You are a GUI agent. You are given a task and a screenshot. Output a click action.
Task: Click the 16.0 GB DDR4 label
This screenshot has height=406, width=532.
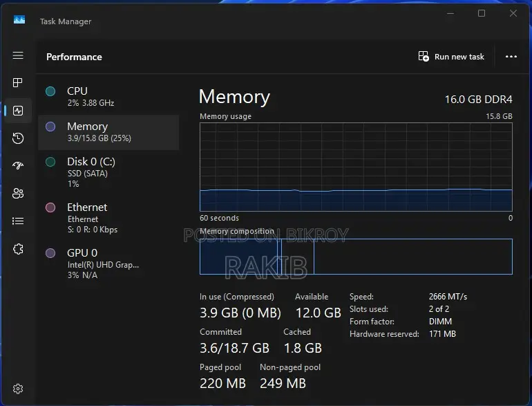tap(478, 99)
